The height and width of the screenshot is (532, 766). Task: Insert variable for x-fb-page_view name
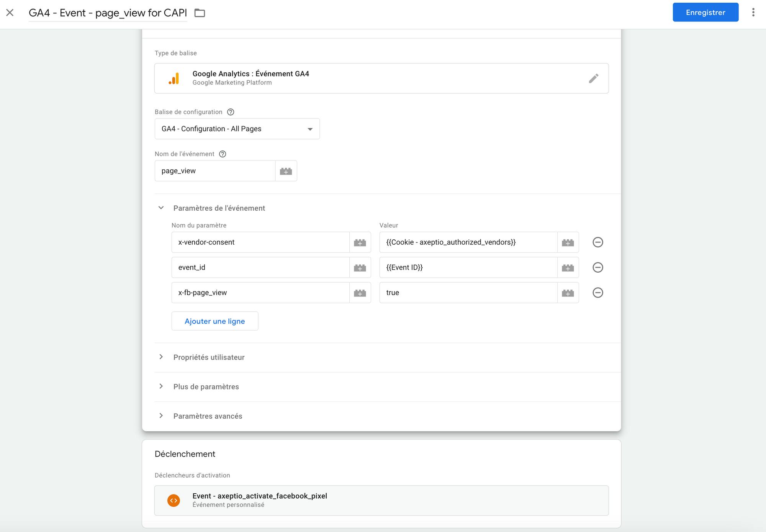360,293
